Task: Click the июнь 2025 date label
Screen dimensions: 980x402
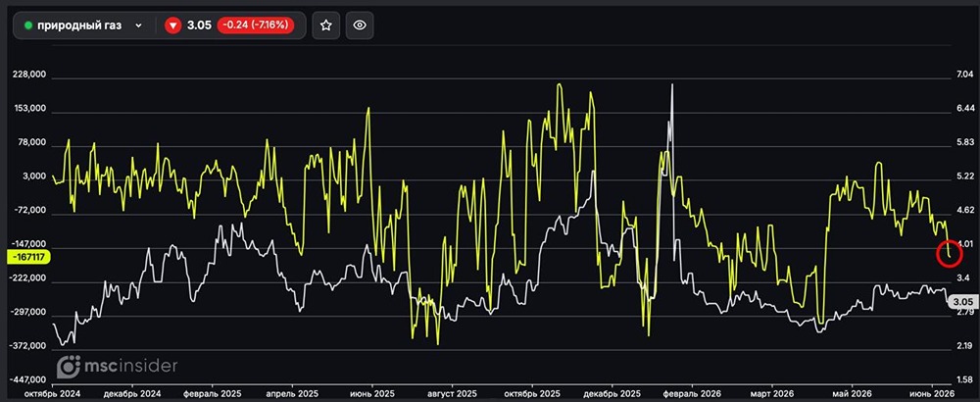Action: 372,394
